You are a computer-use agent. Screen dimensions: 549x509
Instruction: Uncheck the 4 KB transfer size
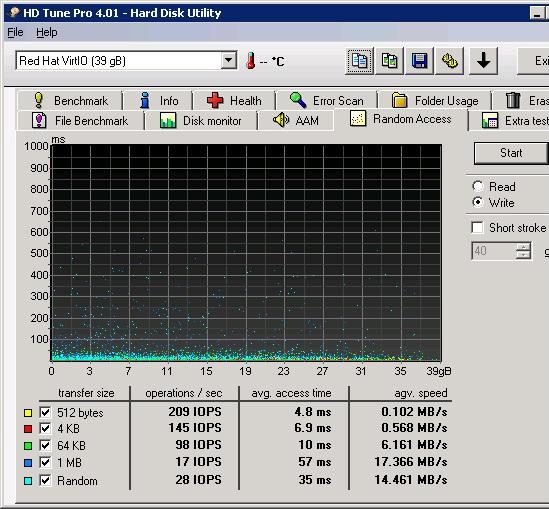(45, 428)
